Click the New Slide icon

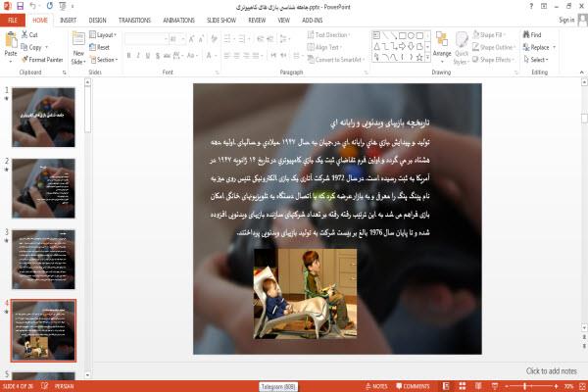[78, 39]
